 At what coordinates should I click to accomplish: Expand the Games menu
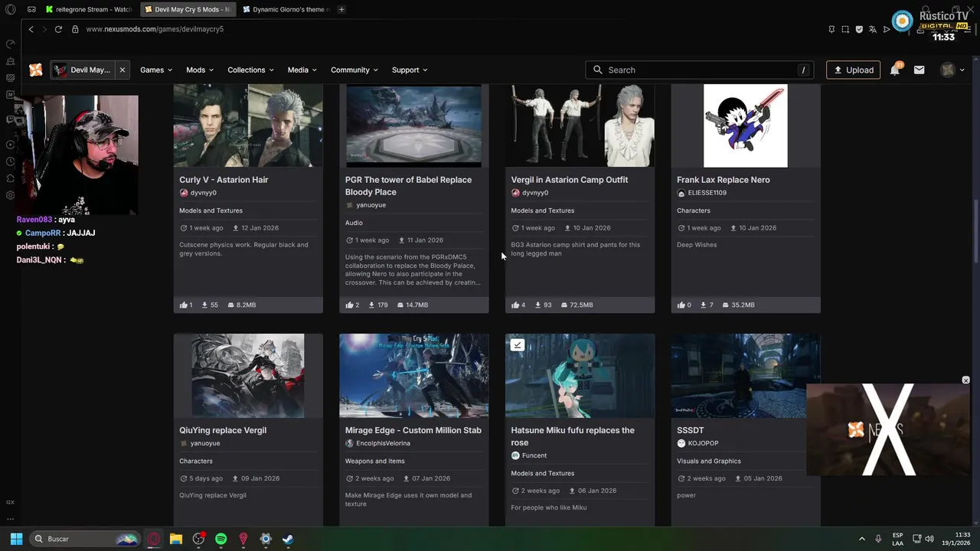click(156, 70)
